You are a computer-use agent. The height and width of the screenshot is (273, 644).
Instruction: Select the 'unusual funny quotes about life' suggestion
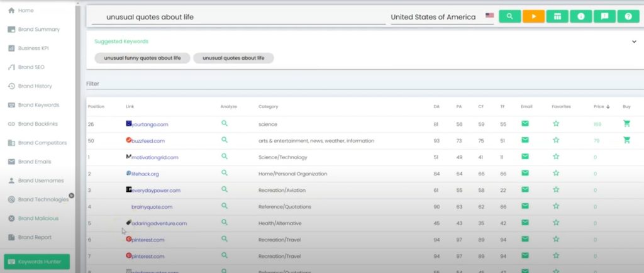point(142,58)
